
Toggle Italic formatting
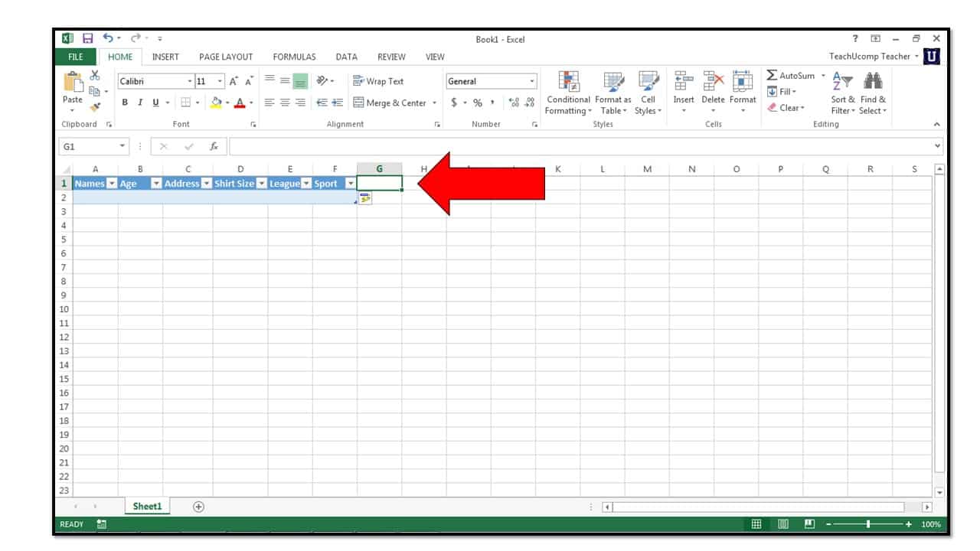click(140, 103)
